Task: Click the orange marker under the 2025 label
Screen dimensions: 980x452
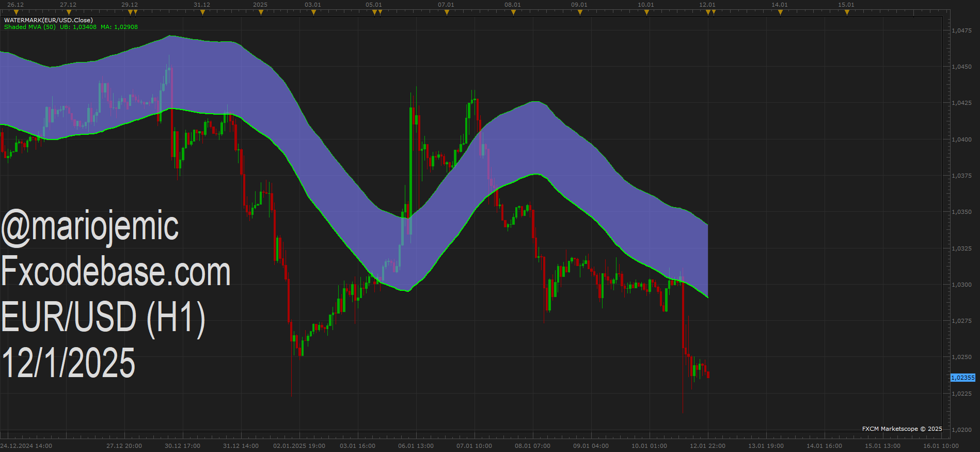Action: click(261, 12)
